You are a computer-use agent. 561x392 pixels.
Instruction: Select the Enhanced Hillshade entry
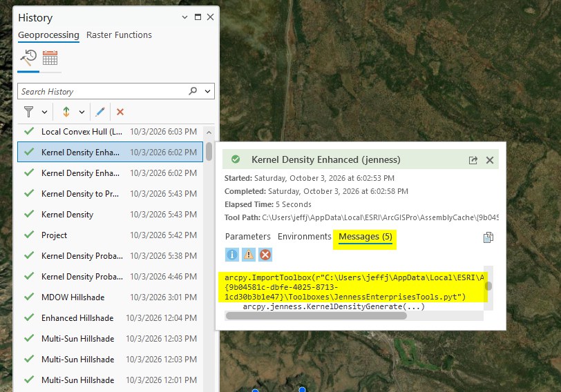[x=111, y=318]
